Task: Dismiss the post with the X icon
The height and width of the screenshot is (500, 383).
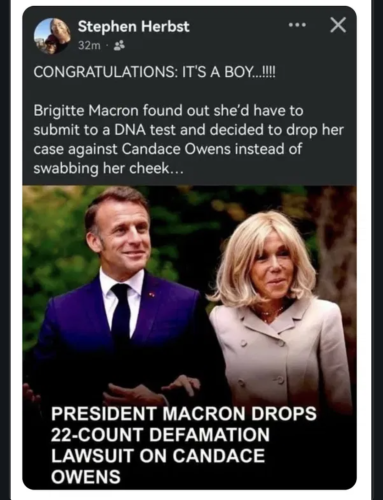Action: click(338, 25)
